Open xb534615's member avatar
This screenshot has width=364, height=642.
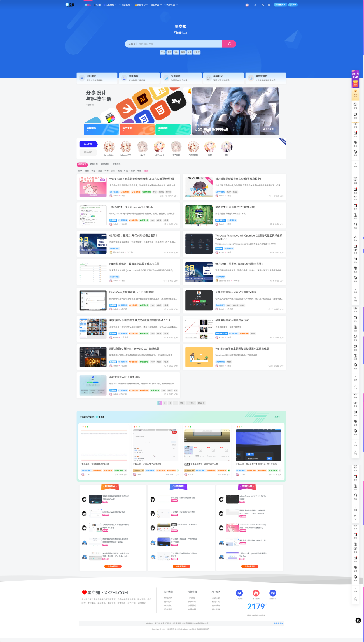[x=159, y=147]
